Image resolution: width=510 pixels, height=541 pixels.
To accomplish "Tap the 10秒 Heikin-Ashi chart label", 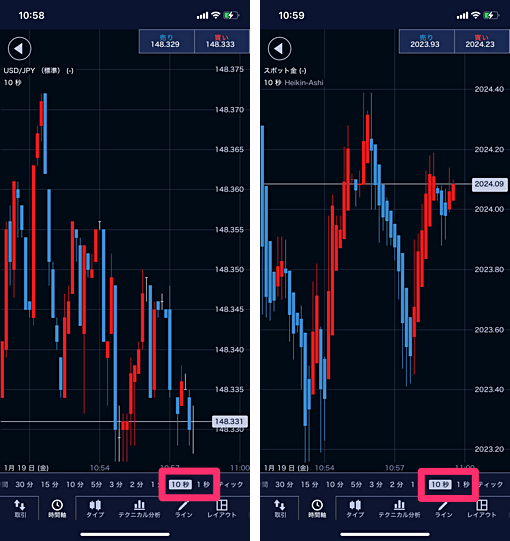I will 294,83.
